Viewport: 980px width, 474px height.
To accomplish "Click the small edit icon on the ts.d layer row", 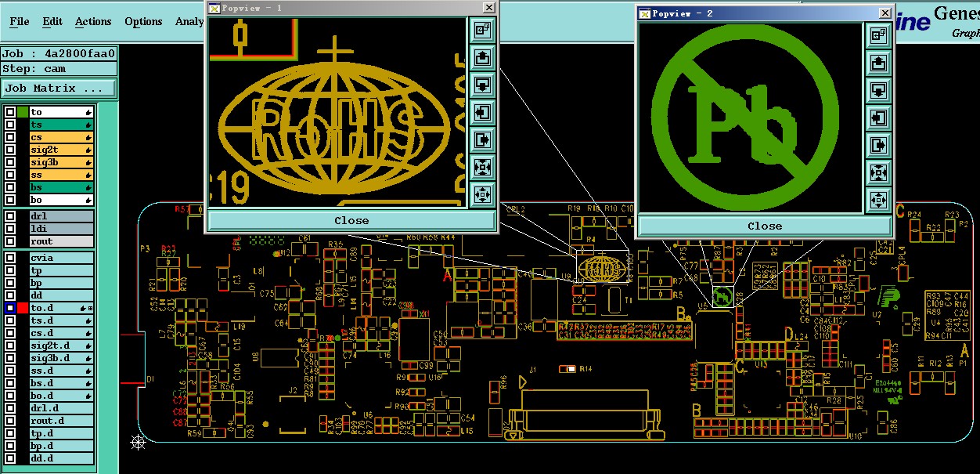I will coord(89,321).
